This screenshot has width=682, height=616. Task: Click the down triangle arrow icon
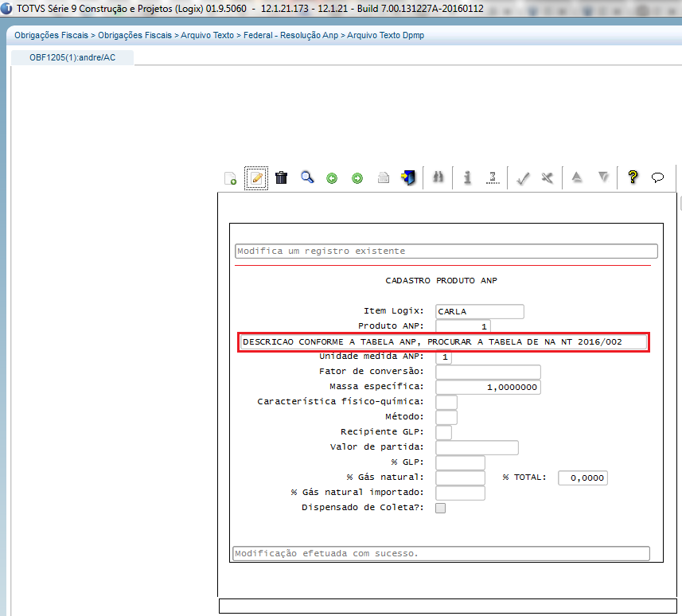(x=603, y=177)
